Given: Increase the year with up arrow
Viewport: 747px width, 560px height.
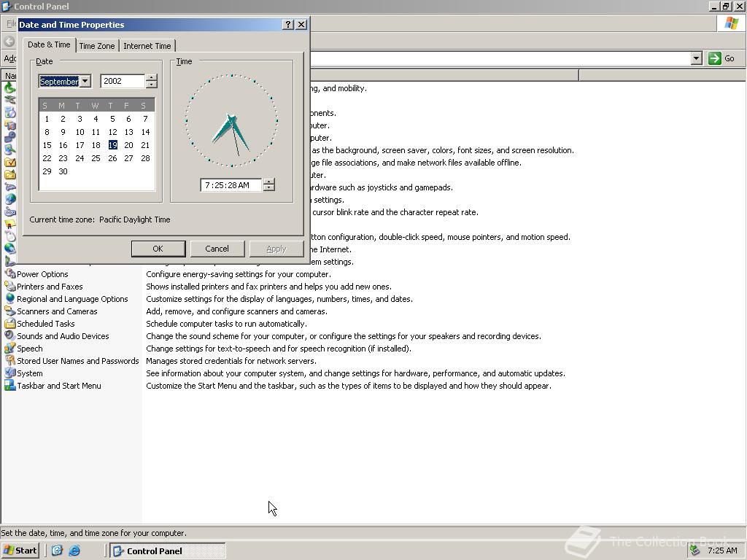Looking at the screenshot, I should 152,77.
